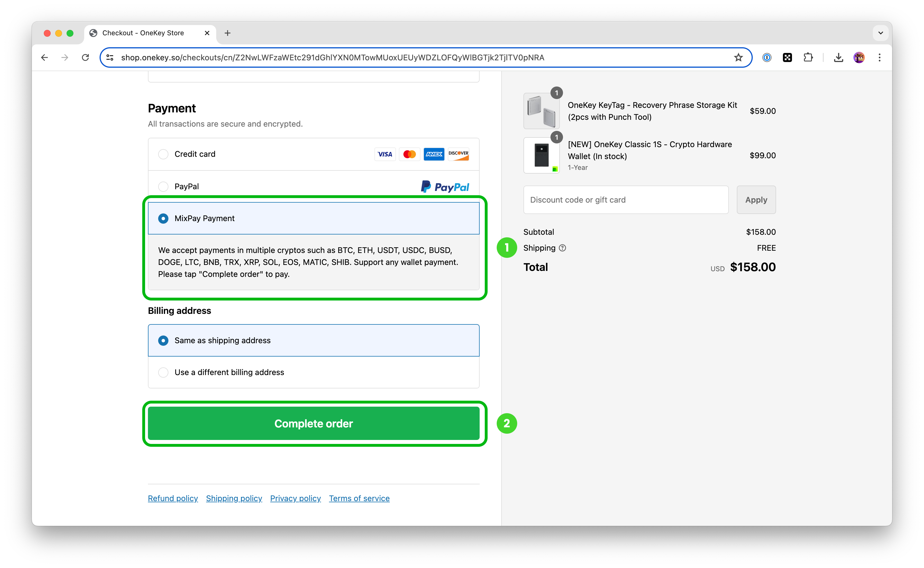Select PayPal payment option
Viewport: 924px width, 568px height.
click(163, 186)
